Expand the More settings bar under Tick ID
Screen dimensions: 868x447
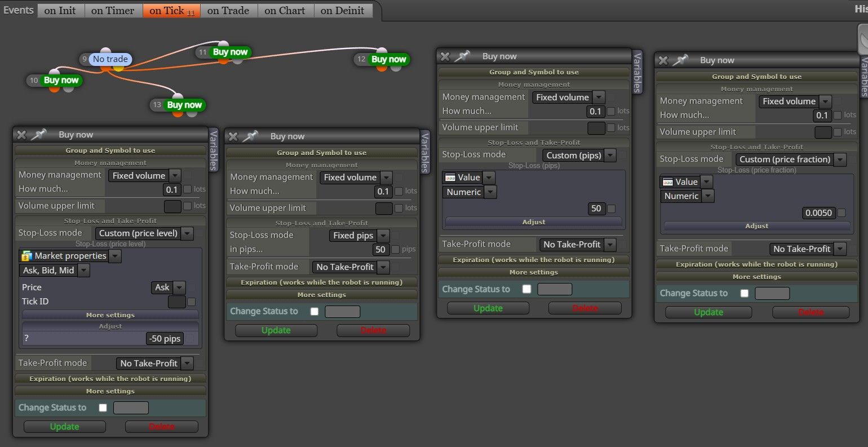click(110, 315)
